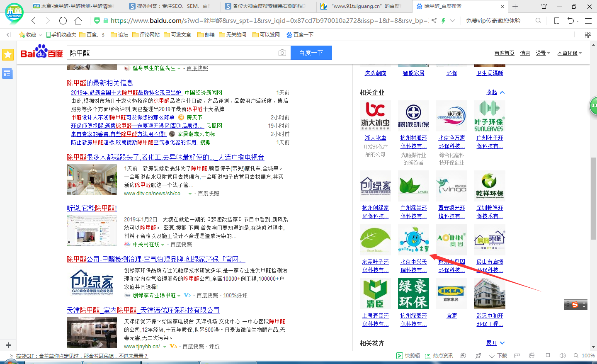Image resolution: width=597 pixels, height=364 pixels.
Task: Click the Sogou input method S icon
Action: click(575, 305)
